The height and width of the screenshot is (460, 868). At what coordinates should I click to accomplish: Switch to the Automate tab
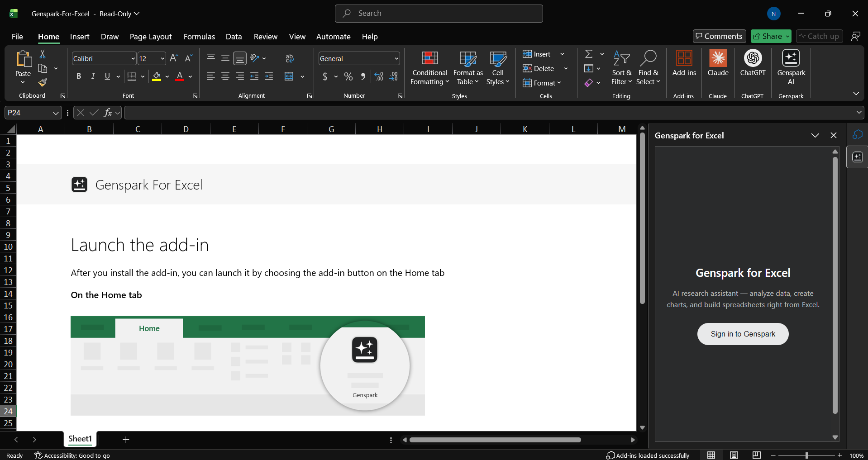click(x=334, y=37)
